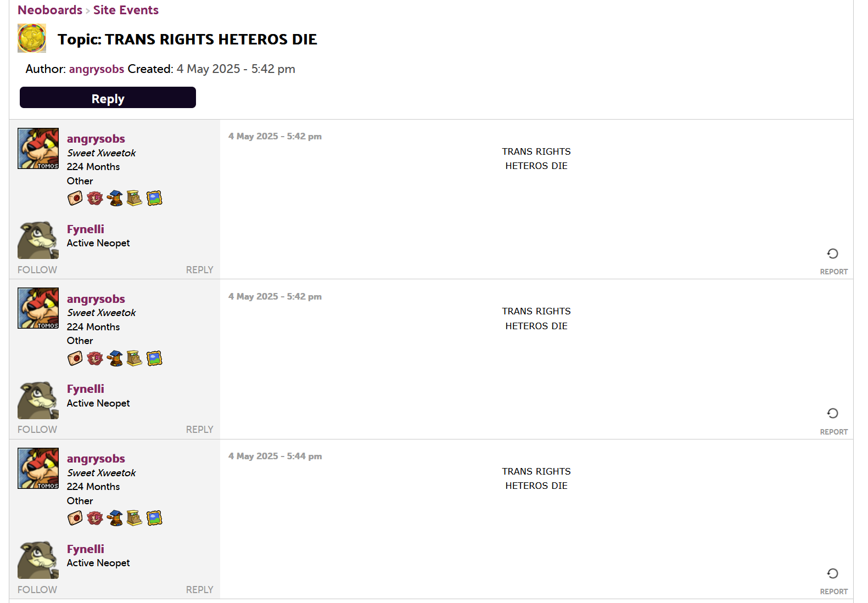This screenshot has width=868, height=603.
Task: Click the cash register badge in first post
Action: pos(135,198)
